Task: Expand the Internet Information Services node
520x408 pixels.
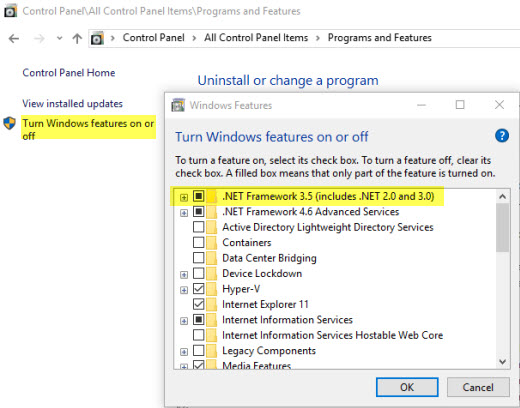Action: (184, 321)
